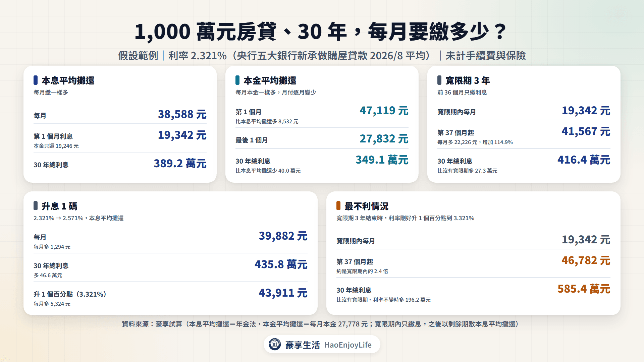Viewport: 644px width, 362px height.
Task: Click the note 比沒有寬限期、利率不變時多 196.2 萬元
Action: [383, 300]
